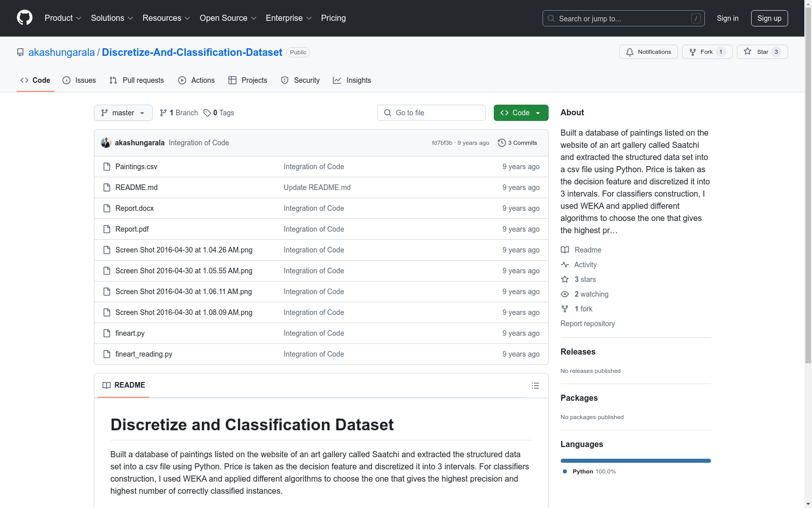Image resolution: width=812 pixels, height=508 pixels.
Task: Open Screen Shot 2016-04-30 at 1.06.11 AM.png
Action: [x=184, y=292]
